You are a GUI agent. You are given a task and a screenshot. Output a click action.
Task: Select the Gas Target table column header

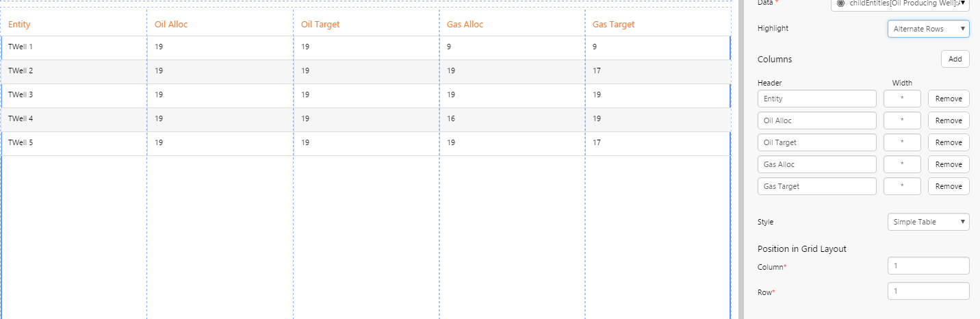(613, 25)
